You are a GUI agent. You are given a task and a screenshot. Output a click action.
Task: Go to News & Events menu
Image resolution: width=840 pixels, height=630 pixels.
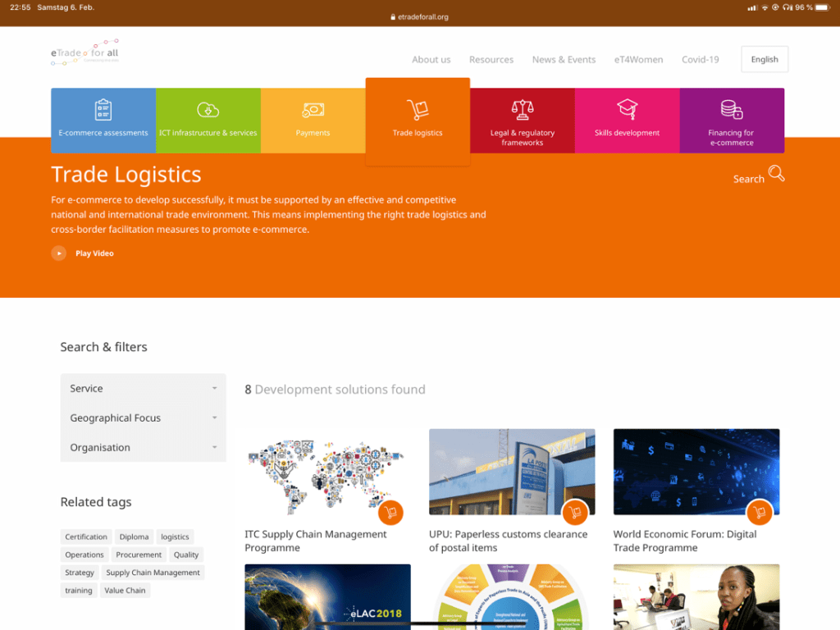click(564, 60)
